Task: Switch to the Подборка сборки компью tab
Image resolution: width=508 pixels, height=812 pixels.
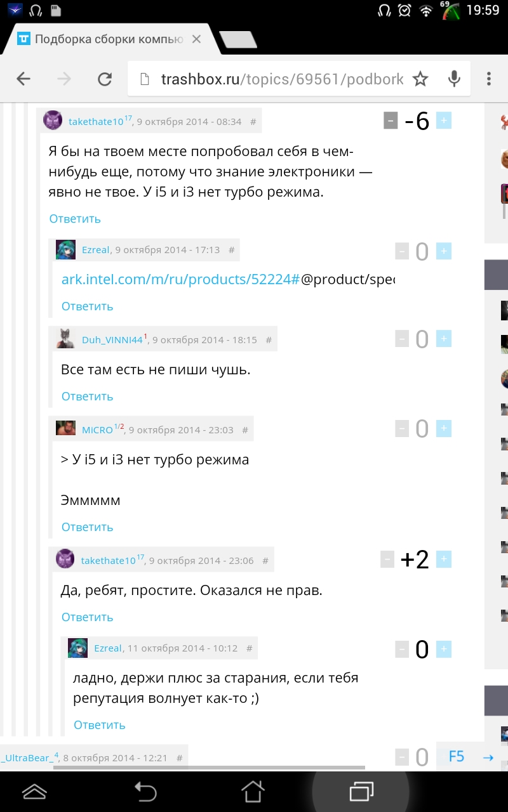Action: 109,39
